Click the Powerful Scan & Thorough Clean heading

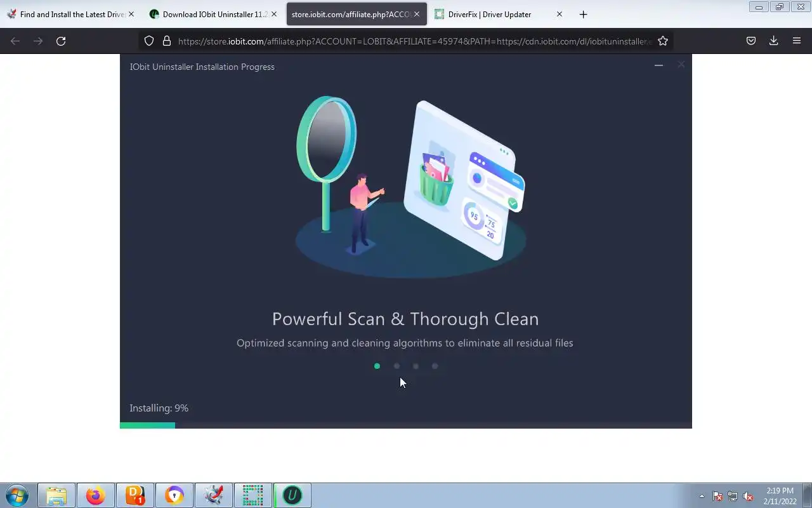point(405,319)
